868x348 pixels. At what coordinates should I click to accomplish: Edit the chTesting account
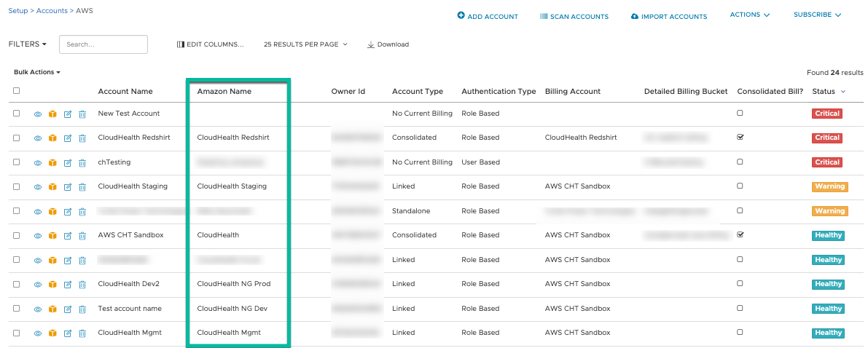point(68,163)
